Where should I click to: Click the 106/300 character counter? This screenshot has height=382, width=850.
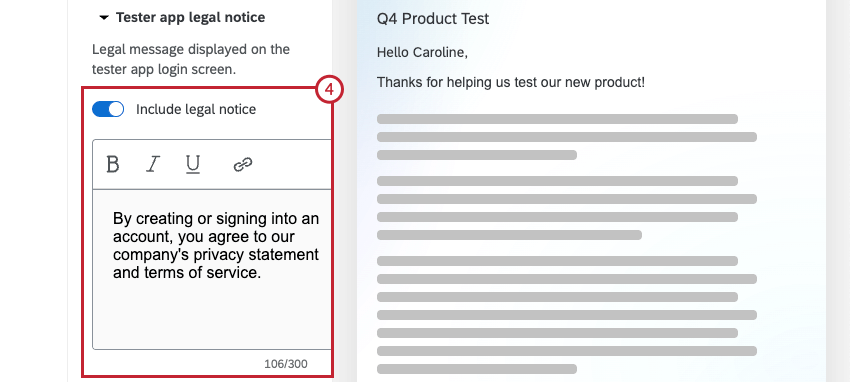click(x=286, y=364)
